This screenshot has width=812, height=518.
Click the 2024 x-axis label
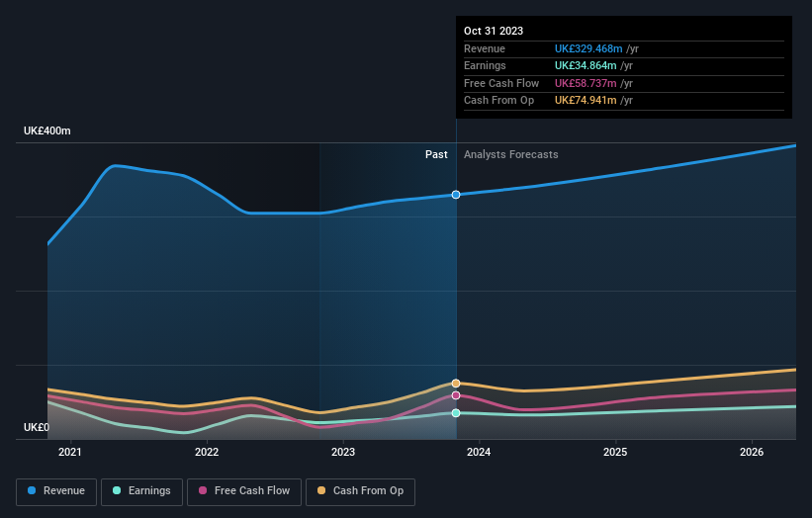(479, 452)
